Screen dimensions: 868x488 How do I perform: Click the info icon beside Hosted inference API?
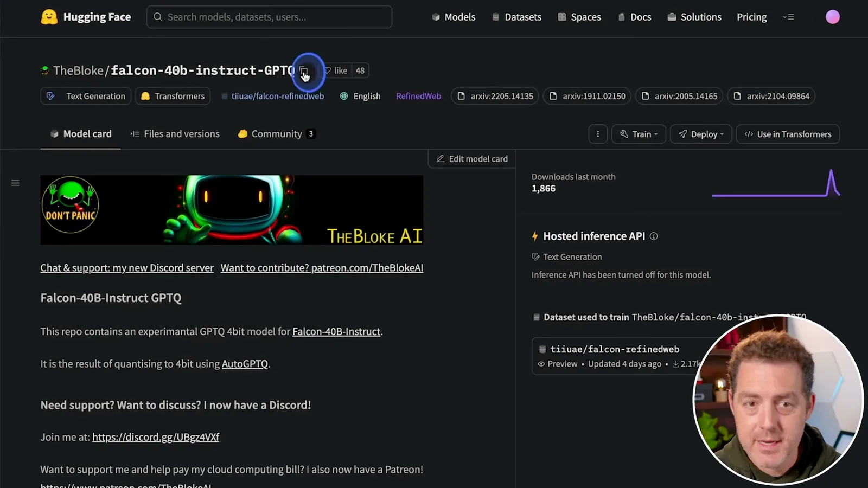(x=654, y=236)
